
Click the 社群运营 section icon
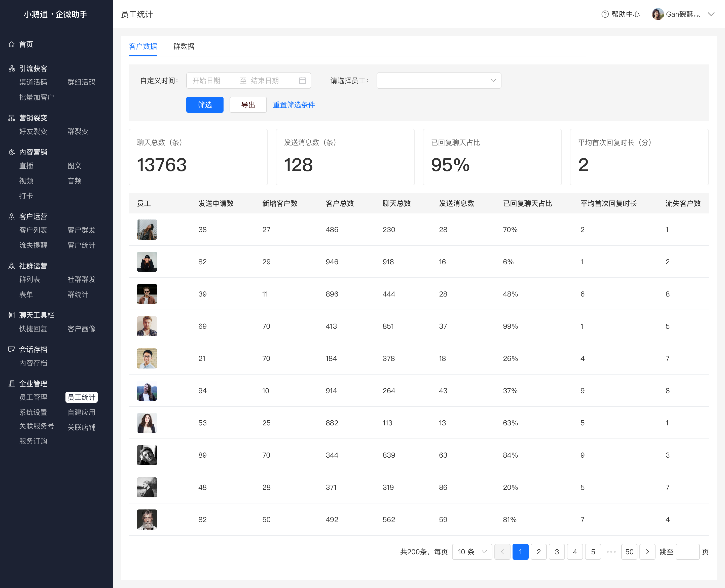tap(12, 266)
